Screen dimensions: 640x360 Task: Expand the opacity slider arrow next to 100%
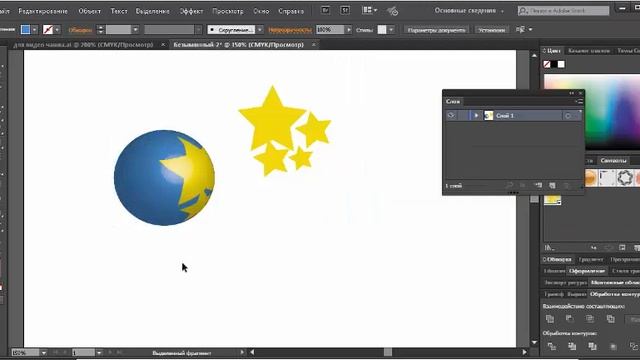349,30
